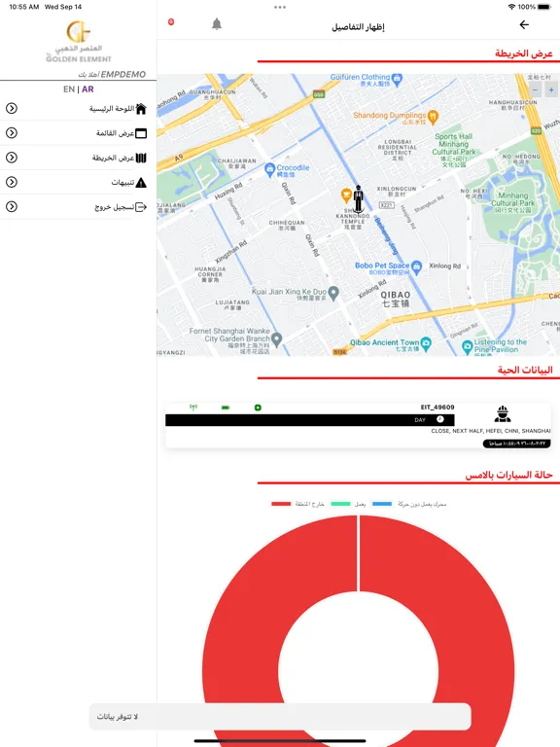Toggle red خارج المنطقة legend swatch
560x747 pixels.
click(x=281, y=504)
